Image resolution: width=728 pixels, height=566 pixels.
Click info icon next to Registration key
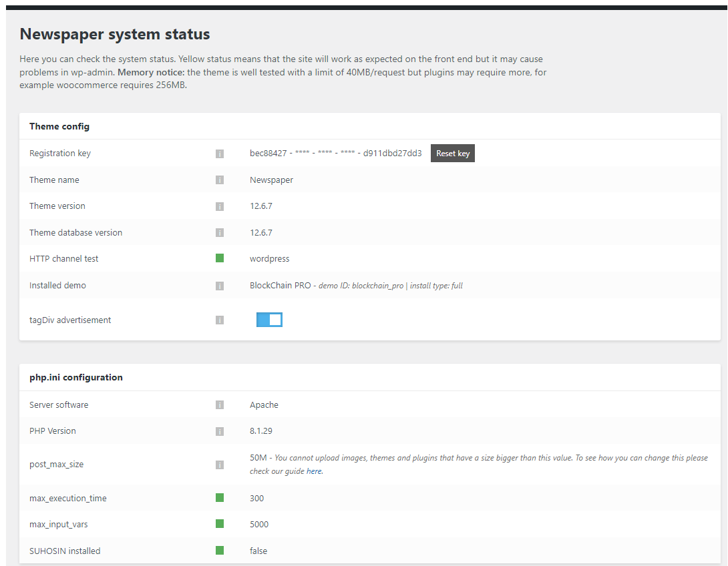coord(220,154)
